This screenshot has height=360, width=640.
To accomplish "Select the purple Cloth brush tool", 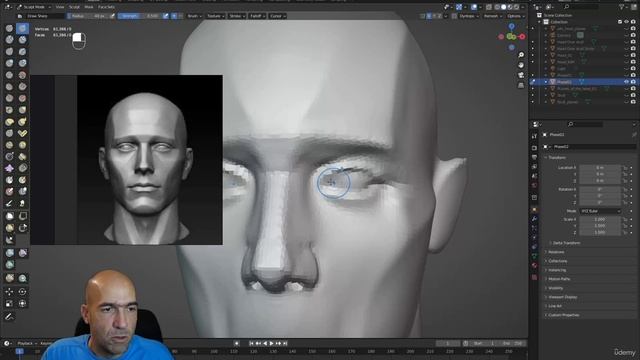I will click(9, 168).
